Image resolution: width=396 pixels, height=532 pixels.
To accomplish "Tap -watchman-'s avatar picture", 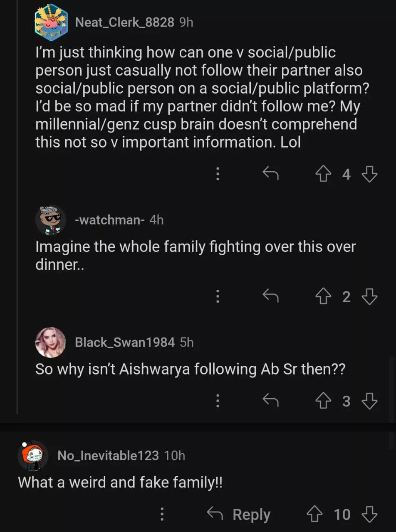I will pos(50,220).
